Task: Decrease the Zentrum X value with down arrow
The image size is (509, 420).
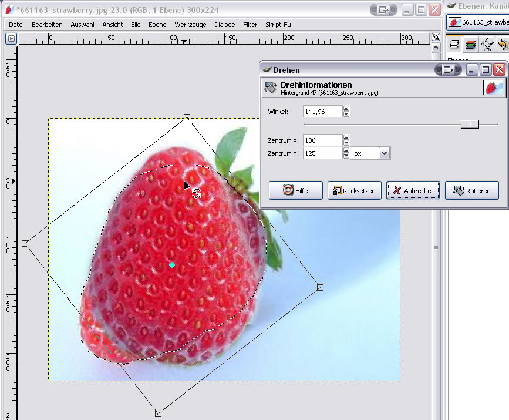Action: tap(346, 143)
